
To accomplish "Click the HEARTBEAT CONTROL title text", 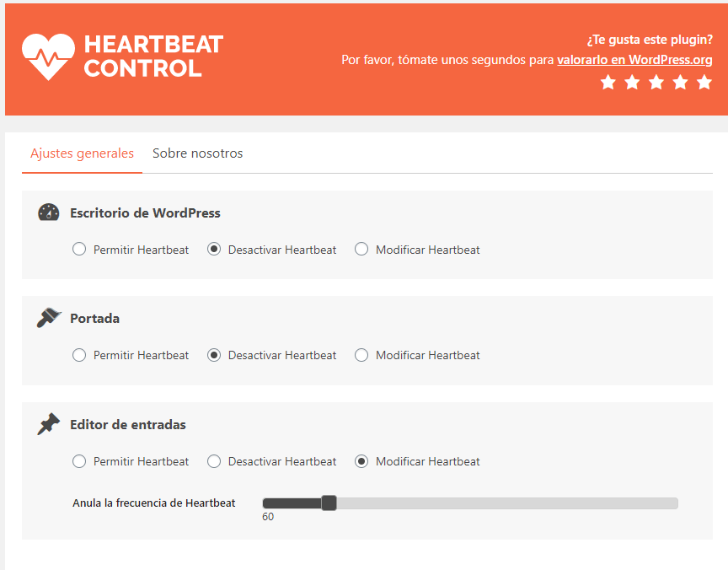I will [x=153, y=56].
